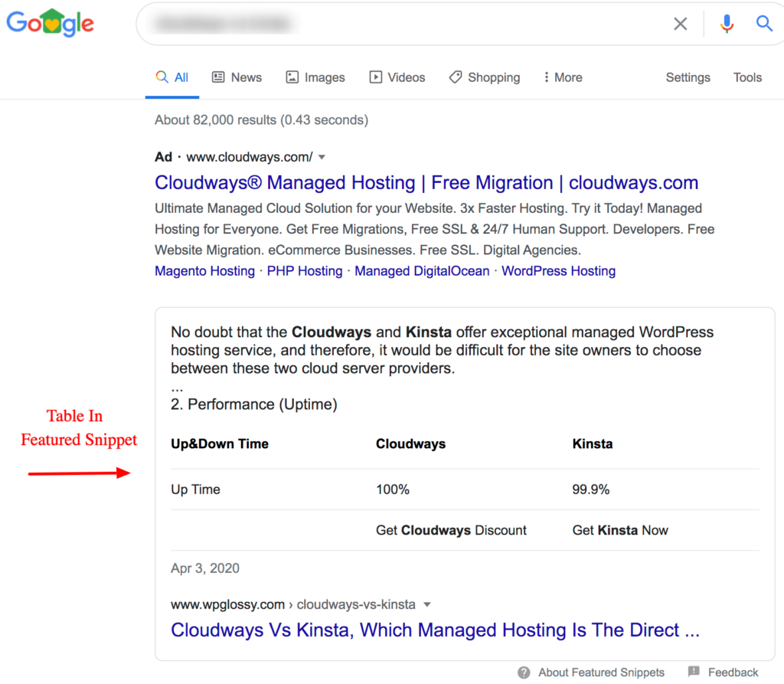The width and height of the screenshot is (784, 684).
Task: Switch to the Videos tab
Action: pos(397,77)
